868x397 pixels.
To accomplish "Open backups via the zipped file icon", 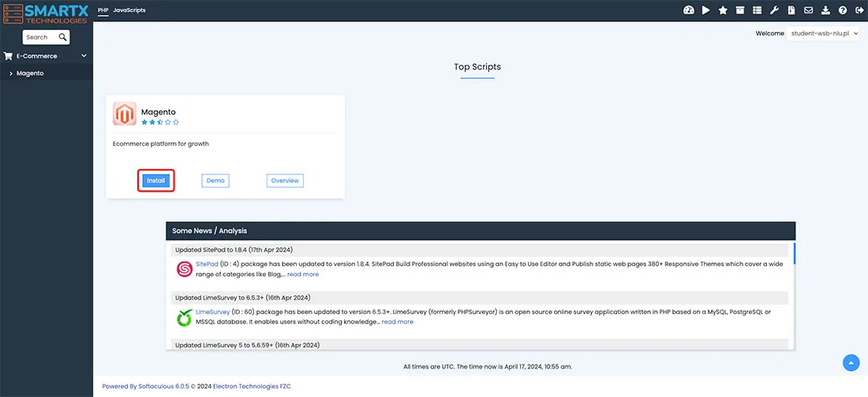I will tap(791, 10).
